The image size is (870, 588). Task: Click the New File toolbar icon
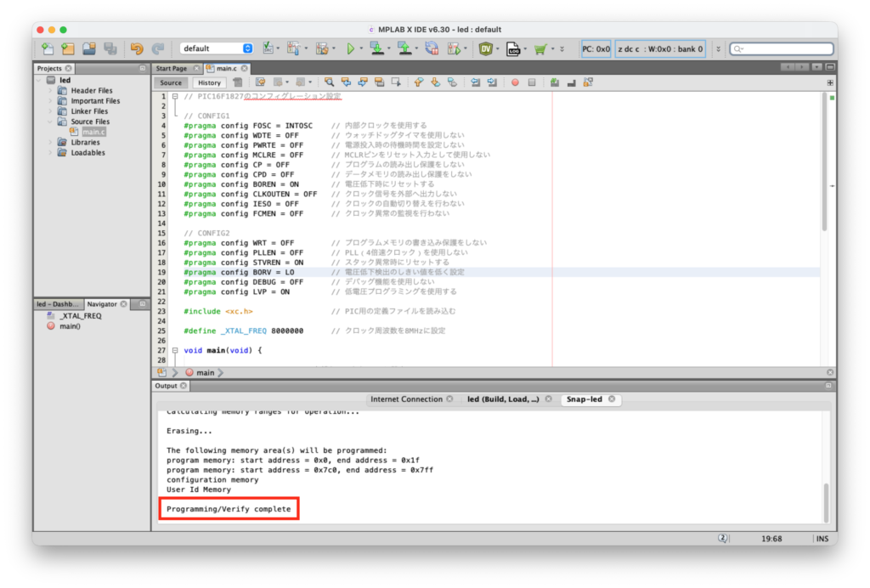[48, 48]
